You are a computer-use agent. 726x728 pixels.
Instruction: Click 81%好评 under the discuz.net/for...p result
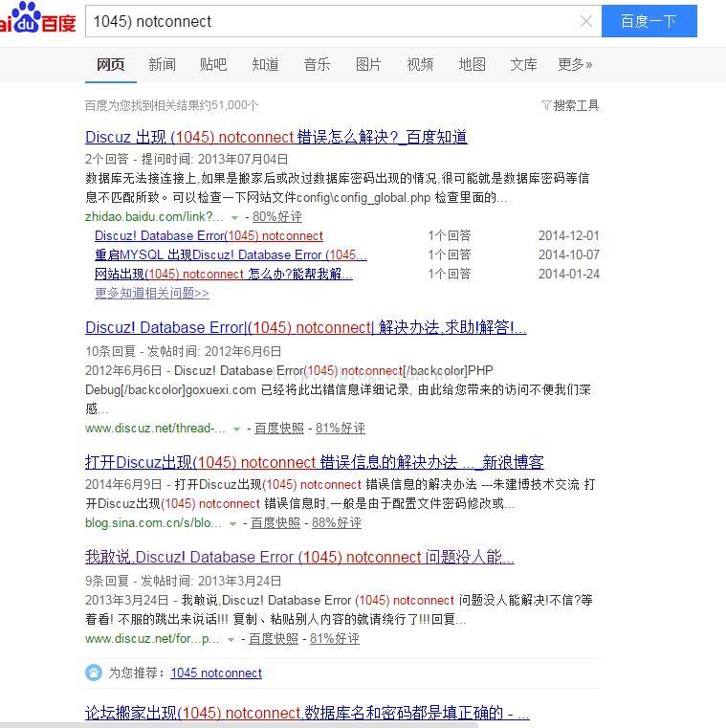[335, 638]
